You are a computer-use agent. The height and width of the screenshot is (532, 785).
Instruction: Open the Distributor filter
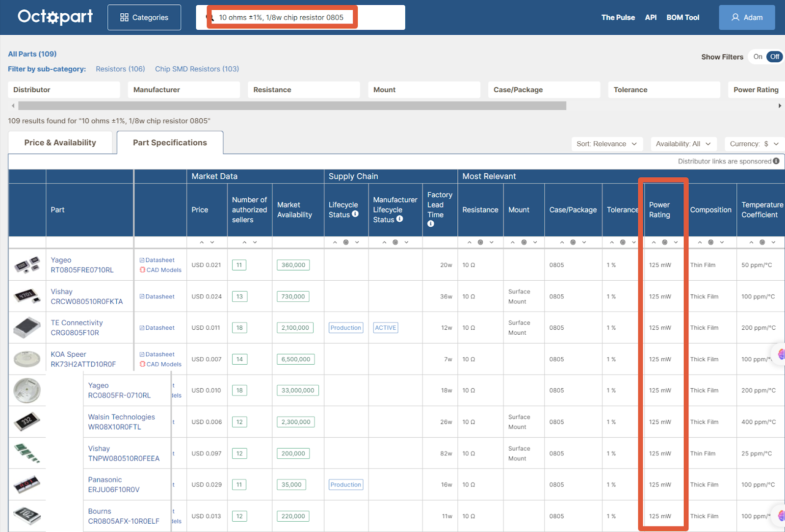pos(64,90)
